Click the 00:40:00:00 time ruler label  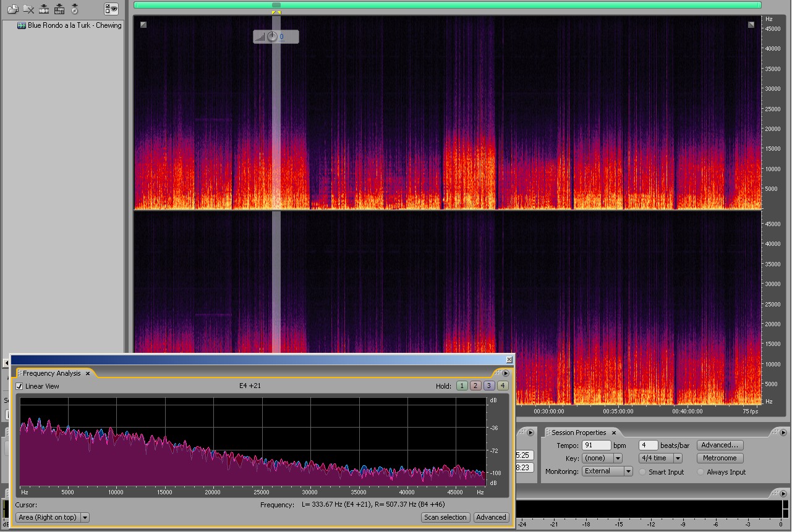click(x=687, y=412)
